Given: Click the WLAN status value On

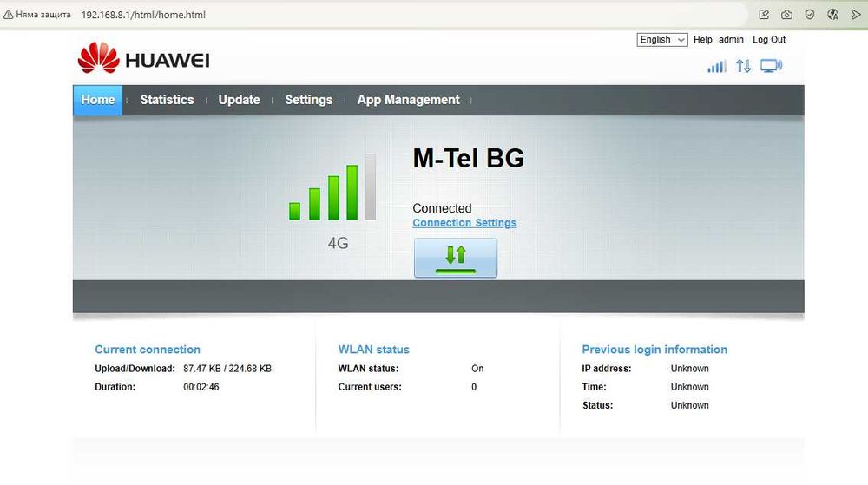Looking at the screenshot, I should click(x=477, y=369).
